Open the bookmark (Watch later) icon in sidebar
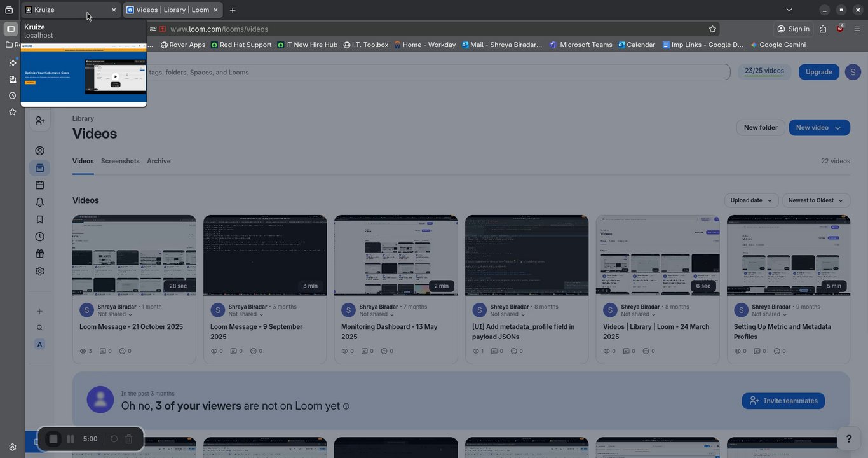This screenshot has width=868, height=458. point(39,219)
